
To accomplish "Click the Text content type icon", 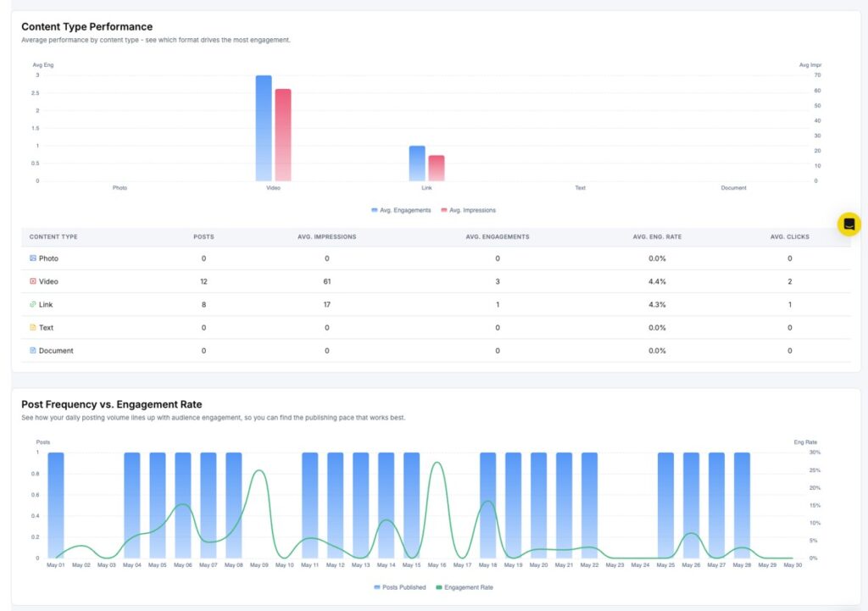I will pyautogui.click(x=33, y=327).
